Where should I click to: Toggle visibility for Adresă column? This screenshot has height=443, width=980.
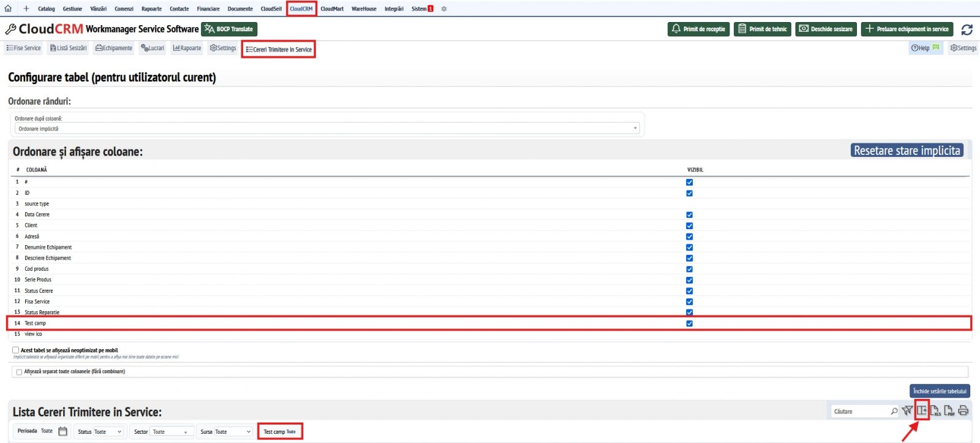(690, 237)
